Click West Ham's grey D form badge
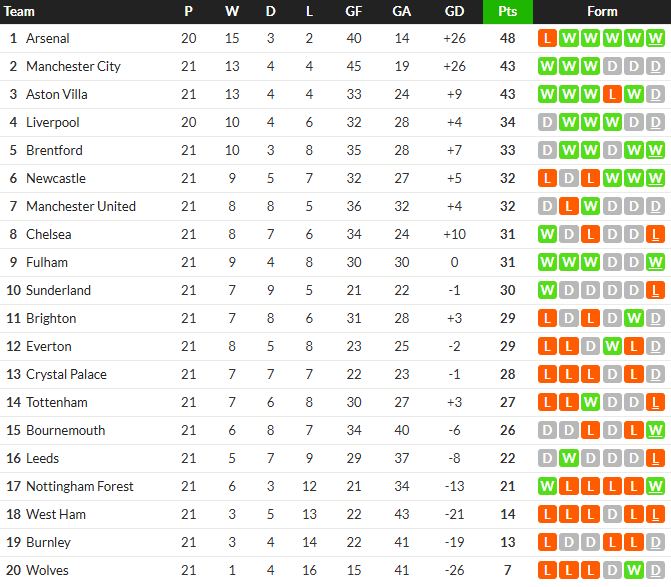This screenshot has height=587, width=671. pos(612,515)
